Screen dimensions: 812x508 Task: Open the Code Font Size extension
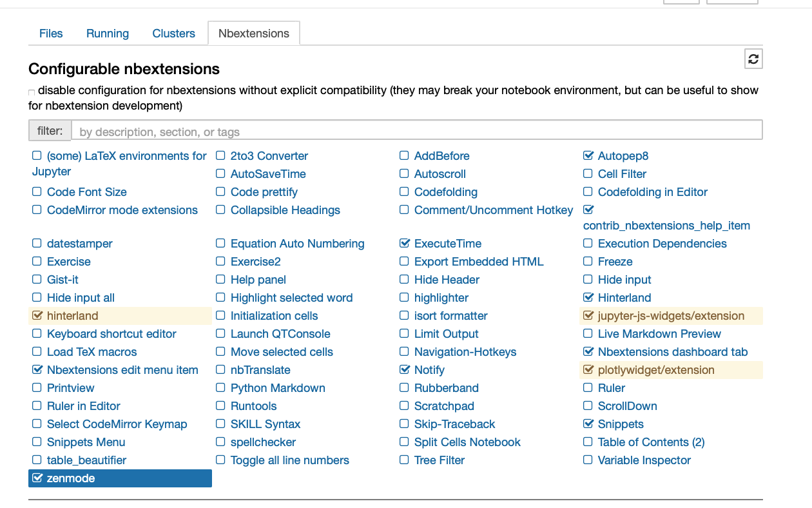pyautogui.click(x=87, y=192)
